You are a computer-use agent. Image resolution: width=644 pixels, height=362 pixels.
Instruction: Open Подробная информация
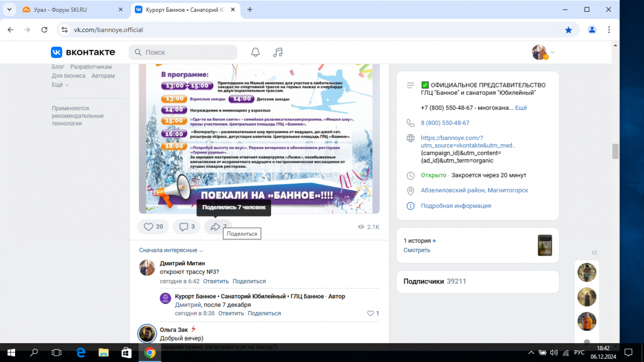(x=456, y=206)
